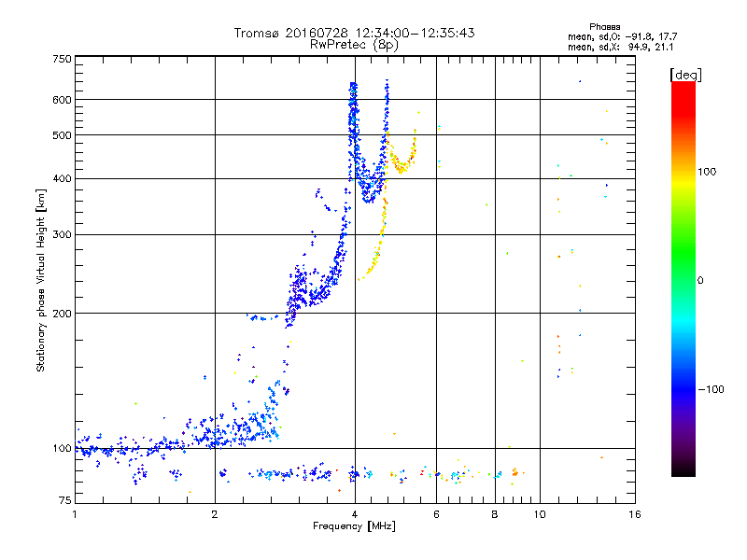The width and height of the screenshot is (747, 560).
Task: Click the x-axis tick label '10'
Action: coord(540,514)
